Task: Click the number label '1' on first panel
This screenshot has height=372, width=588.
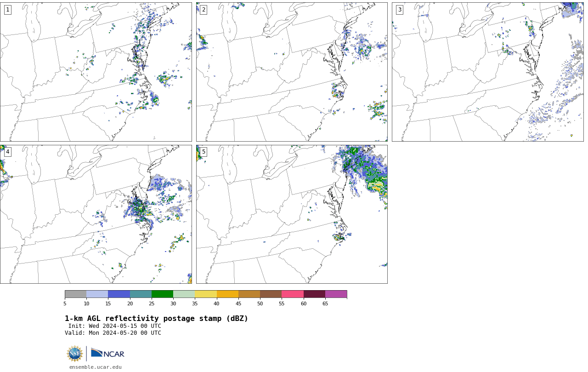Action: 7,10
